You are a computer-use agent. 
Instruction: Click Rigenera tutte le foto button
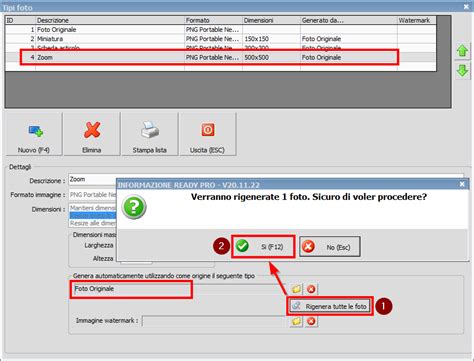(x=330, y=306)
